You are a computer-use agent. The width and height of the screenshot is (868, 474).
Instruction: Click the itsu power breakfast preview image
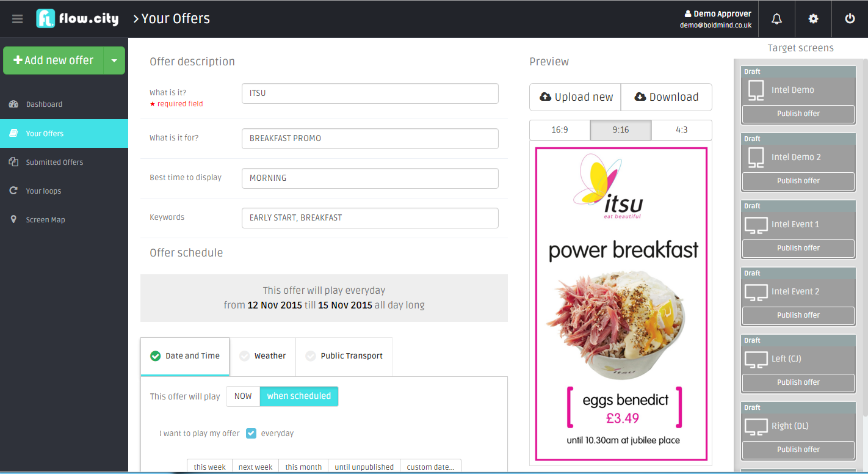click(621, 304)
